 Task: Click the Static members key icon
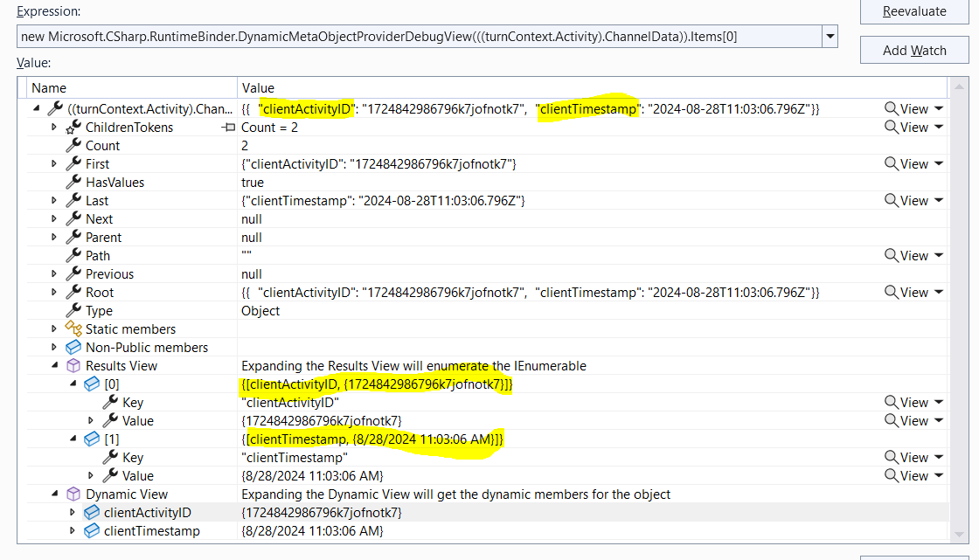[73, 328]
